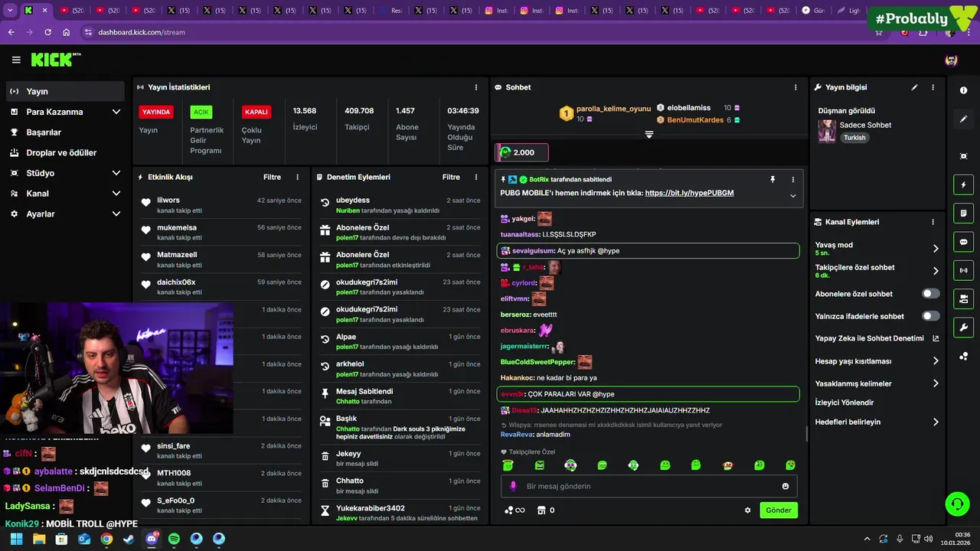Click the purple microphone icon in chat box

click(x=513, y=486)
